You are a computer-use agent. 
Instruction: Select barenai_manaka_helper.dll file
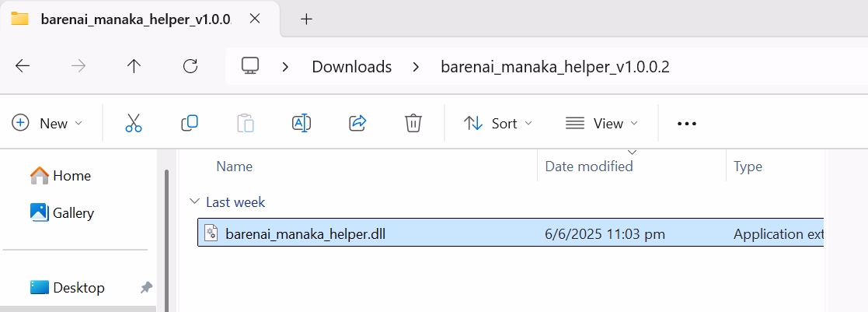(510, 234)
